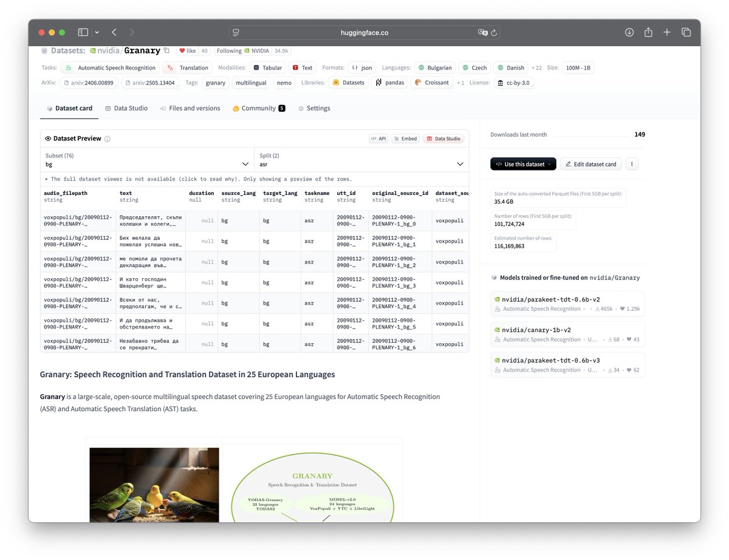Click the page translate icon in address bar
Screen dimensions: 729x560
coord(482,33)
